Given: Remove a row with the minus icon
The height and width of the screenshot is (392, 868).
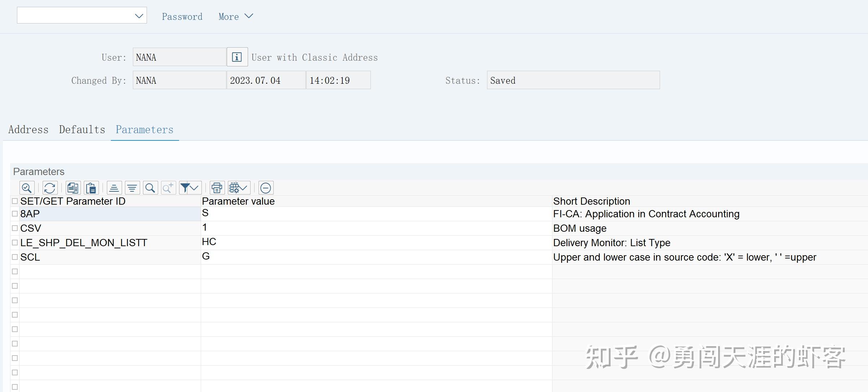Looking at the screenshot, I should coord(266,188).
